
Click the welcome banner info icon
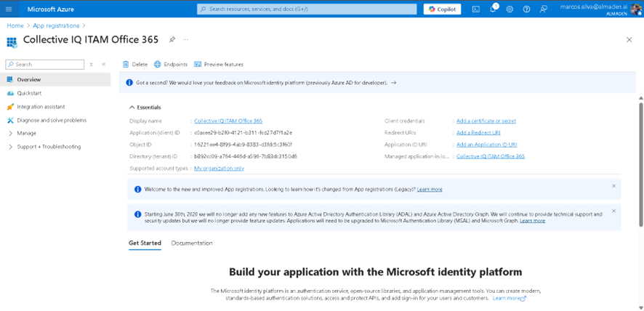[x=137, y=190]
